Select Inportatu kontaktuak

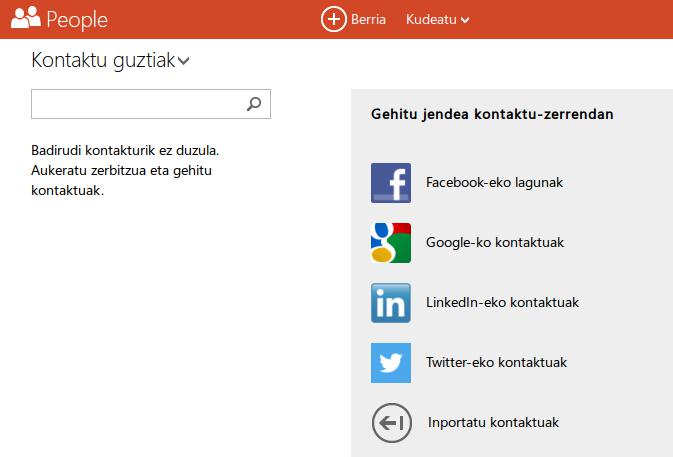click(492, 423)
